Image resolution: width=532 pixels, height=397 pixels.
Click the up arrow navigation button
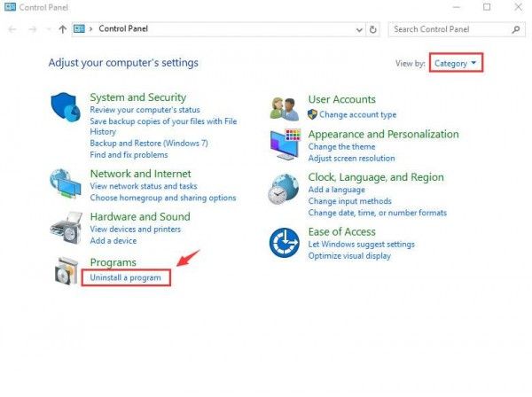pyautogui.click(x=62, y=29)
